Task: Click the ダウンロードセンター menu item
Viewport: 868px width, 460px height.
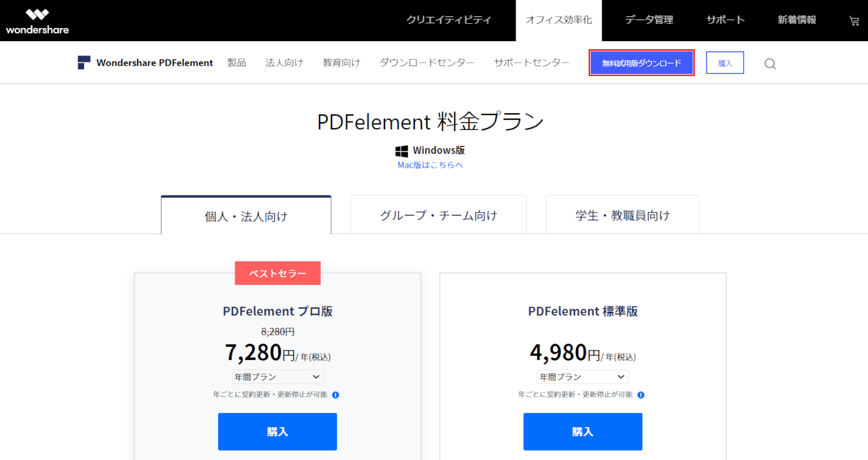Action: 427,62
